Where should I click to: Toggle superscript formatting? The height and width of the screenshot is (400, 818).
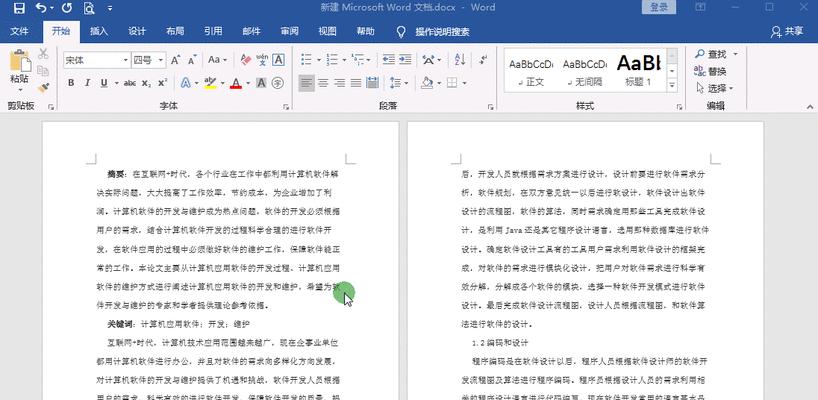pos(163,83)
